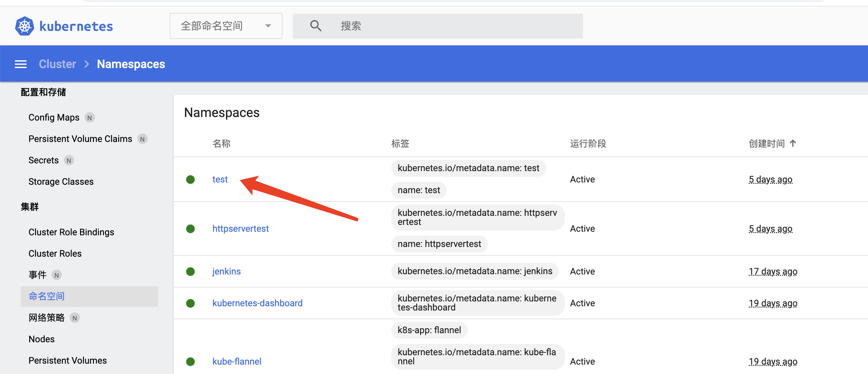Click the sort arrow beside 创建时间

[793, 143]
